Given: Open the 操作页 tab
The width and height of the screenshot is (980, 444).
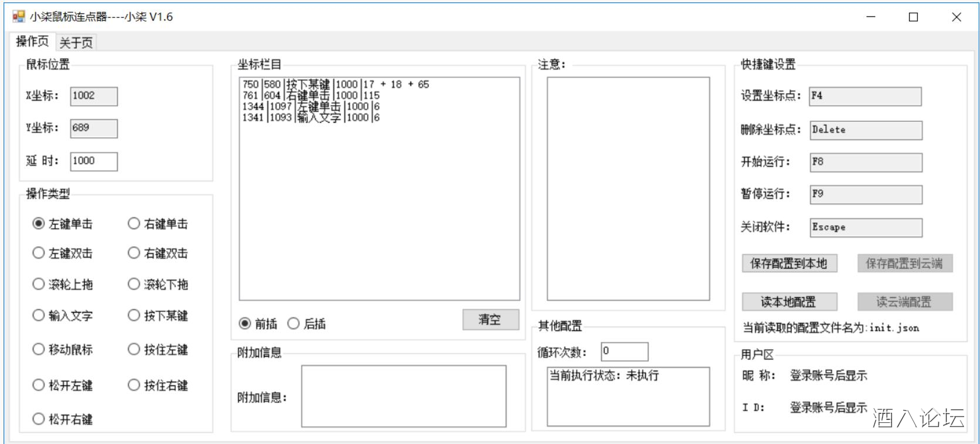Looking at the screenshot, I should (x=32, y=41).
